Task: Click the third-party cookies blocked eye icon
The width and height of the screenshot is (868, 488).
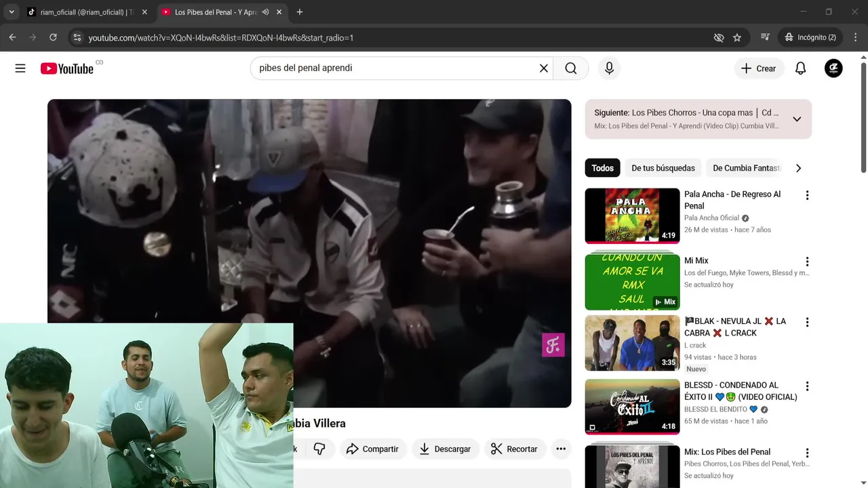Action: 719,37
